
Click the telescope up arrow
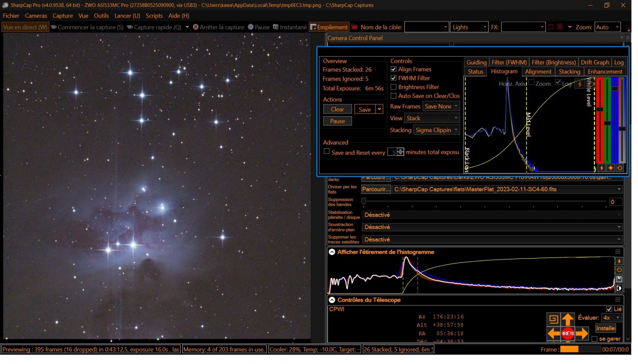[567, 319]
